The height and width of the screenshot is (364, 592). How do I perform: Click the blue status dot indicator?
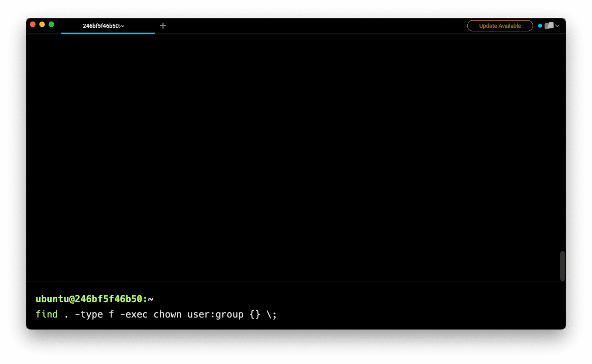[x=540, y=26]
